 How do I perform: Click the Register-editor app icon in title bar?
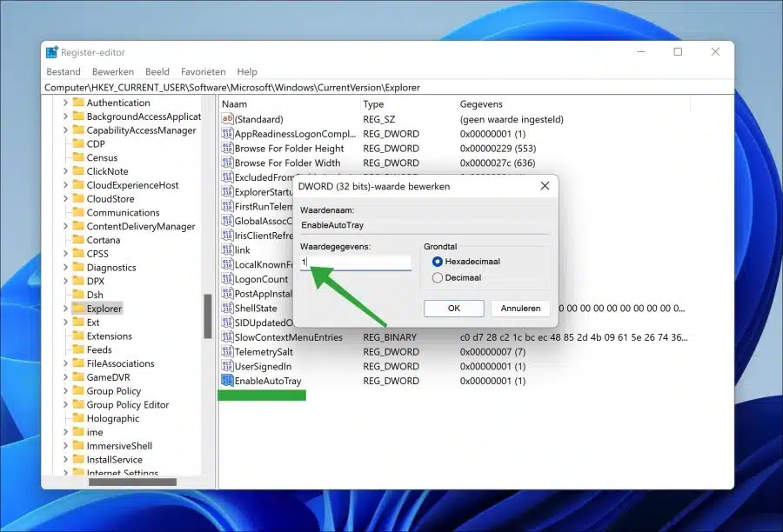(x=51, y=52)
